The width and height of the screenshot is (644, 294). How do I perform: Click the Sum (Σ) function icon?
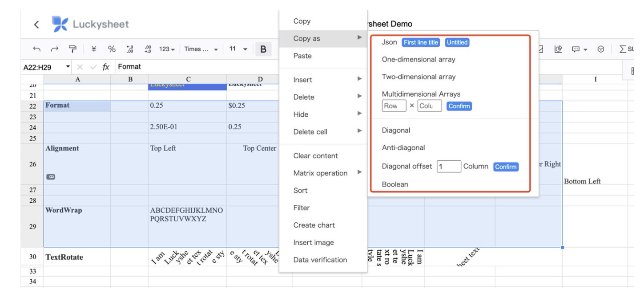pos(624,49)
